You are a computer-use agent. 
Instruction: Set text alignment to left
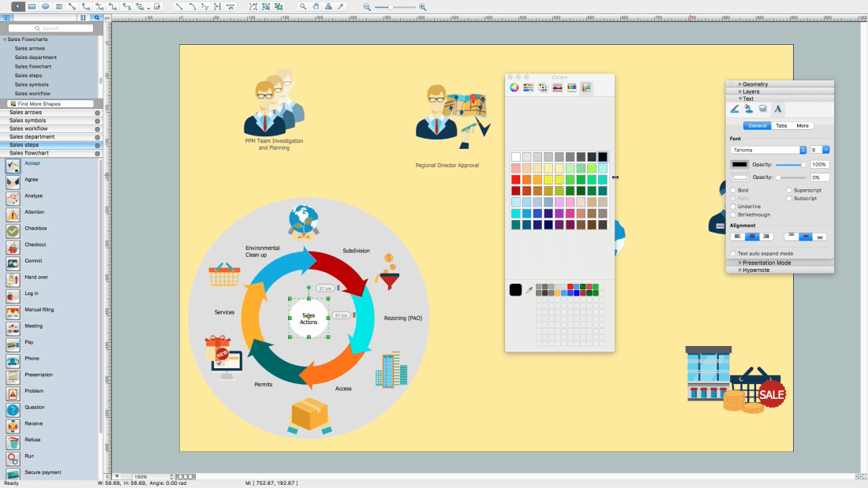point(737,237)
